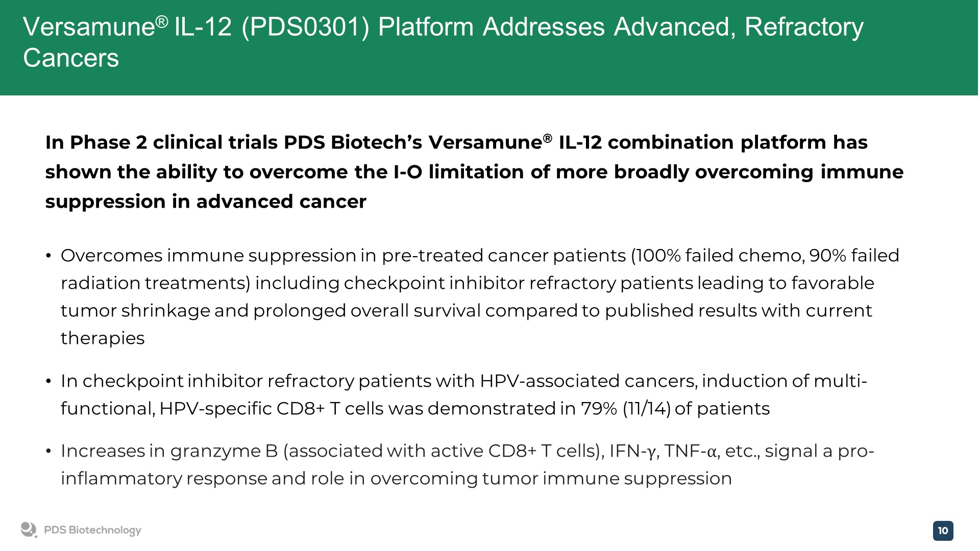Click 'HPV-associated cancers' in second bullet
Image resolution: width=980 pixels, height=551 pixels.
588,381
